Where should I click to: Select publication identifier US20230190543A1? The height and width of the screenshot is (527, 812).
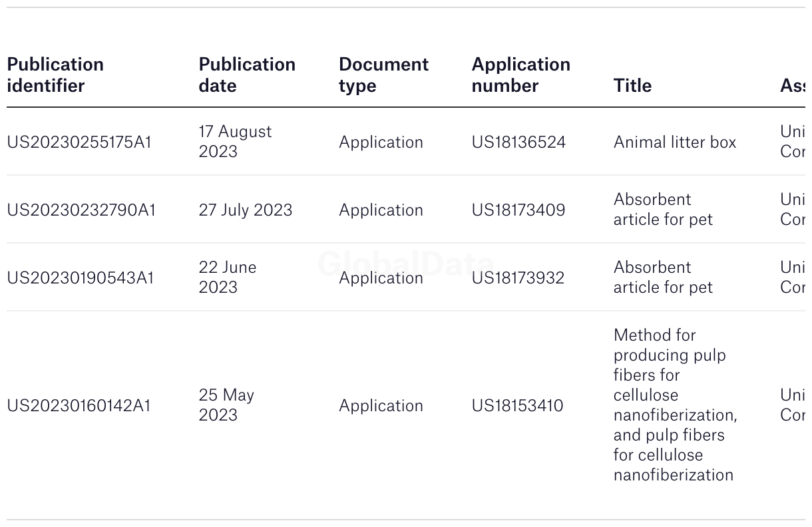81,278
